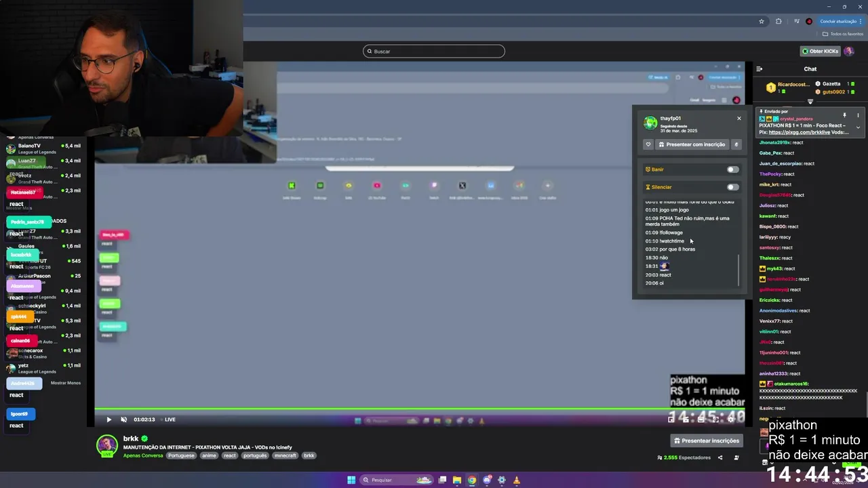The height and width of the screenshot is (488, 868).
Task: Toggle the Banir switch
Action: coord(732,169)
